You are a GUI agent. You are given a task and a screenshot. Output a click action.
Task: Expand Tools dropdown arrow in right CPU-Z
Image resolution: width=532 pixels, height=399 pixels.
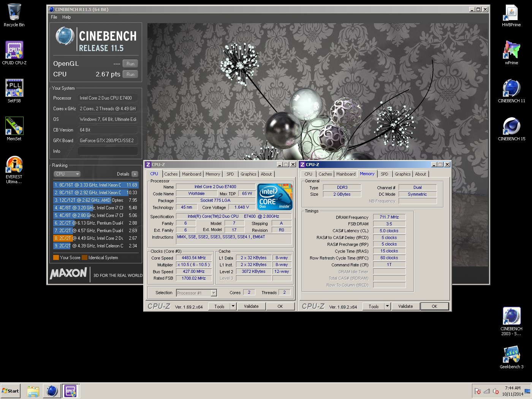pyautogui.click(x=387, y=307)
